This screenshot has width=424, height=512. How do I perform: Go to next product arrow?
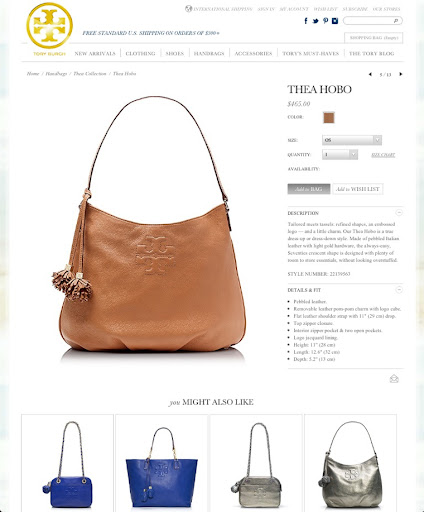point(401,74)
